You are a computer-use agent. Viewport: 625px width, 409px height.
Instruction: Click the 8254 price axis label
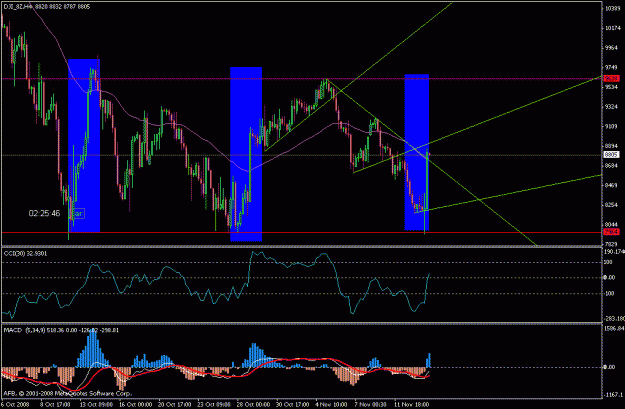pos(611,205)
